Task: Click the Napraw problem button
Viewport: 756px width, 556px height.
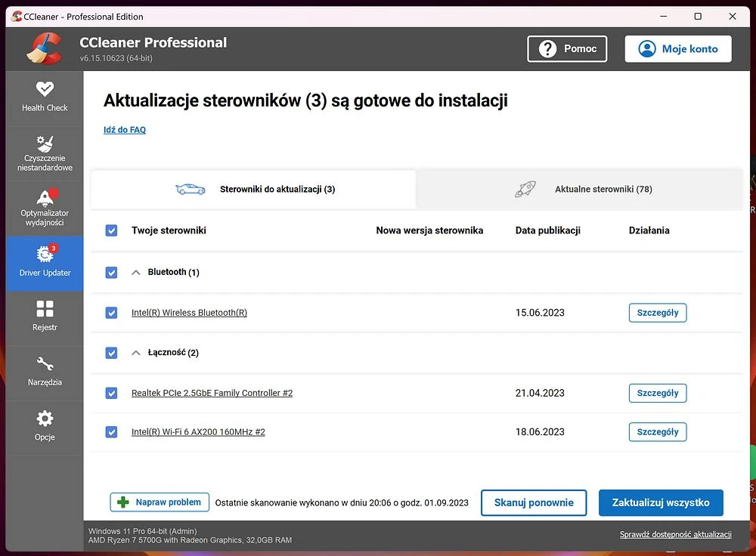Action: pyautogui.click(x=160, y=502)
